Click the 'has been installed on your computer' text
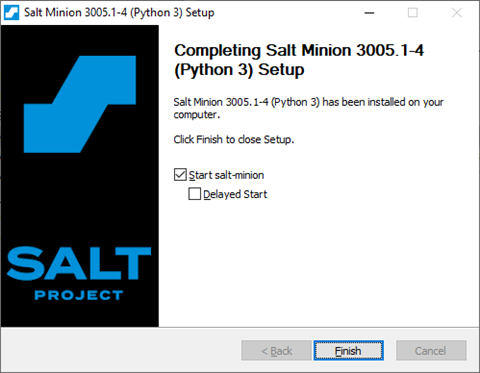480x373 pixels. [x=308, y=108]
